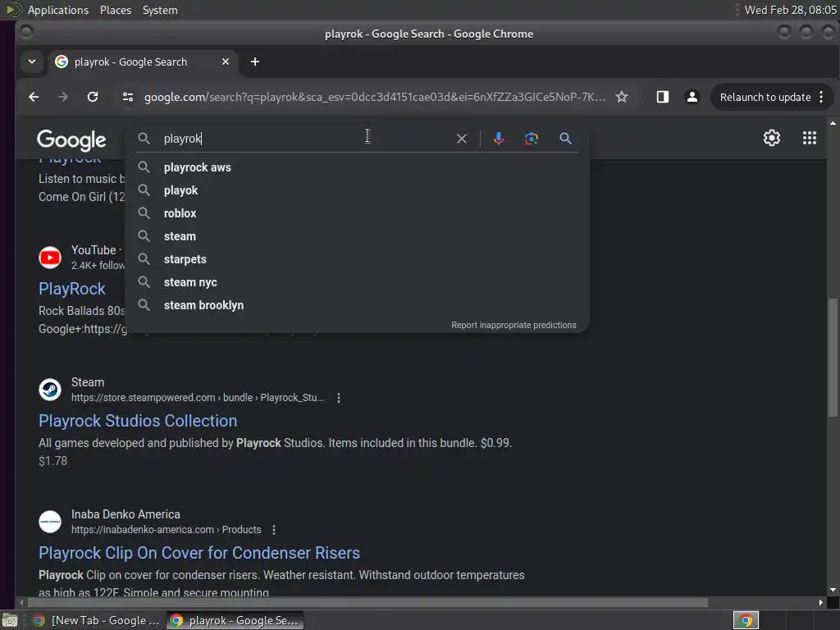The width and height of the screenshot is (840, 630).
Task: Pick the 'starpets' suggestion
Action: (358, 259)
